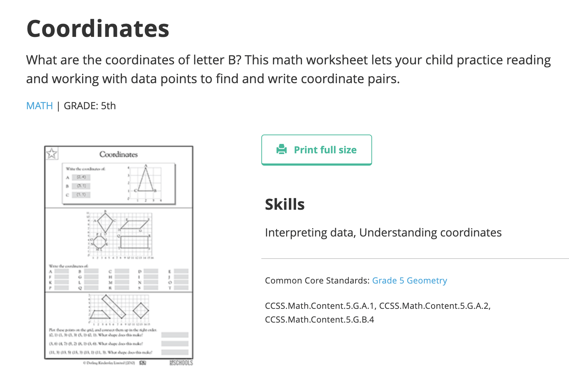
Task: Click the Skills section heading
Action: pos(284,204)
